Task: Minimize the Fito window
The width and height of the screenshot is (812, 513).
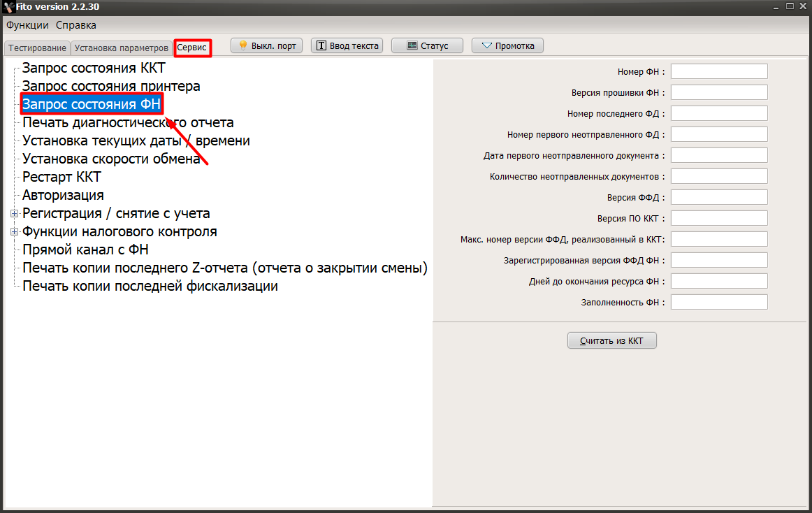Action: (x=776, y=7)
